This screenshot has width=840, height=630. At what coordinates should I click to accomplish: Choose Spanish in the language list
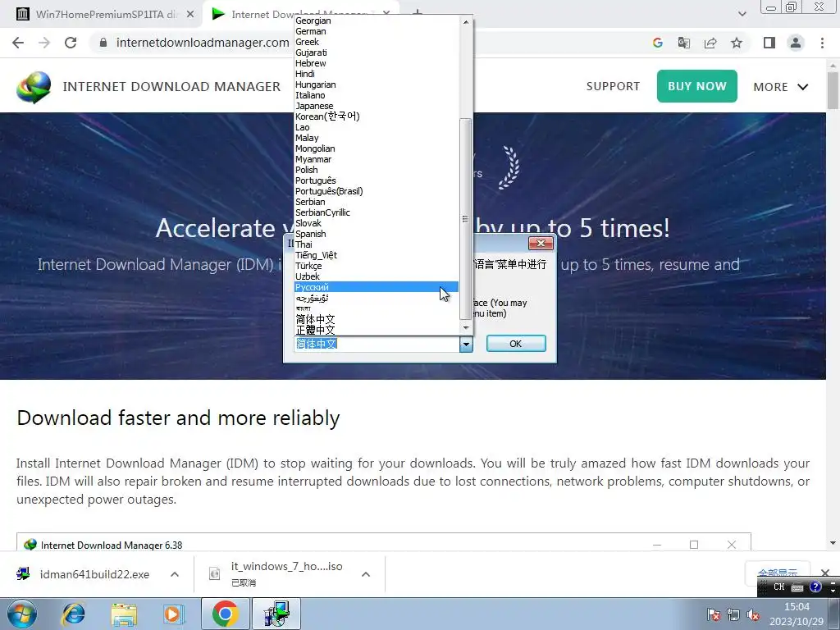pos(376,234)
